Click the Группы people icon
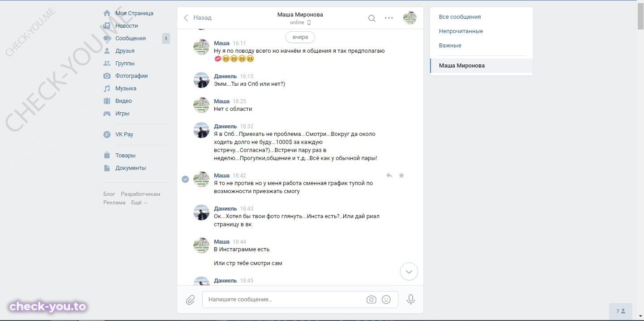The image size is (644, 321). 107,63
